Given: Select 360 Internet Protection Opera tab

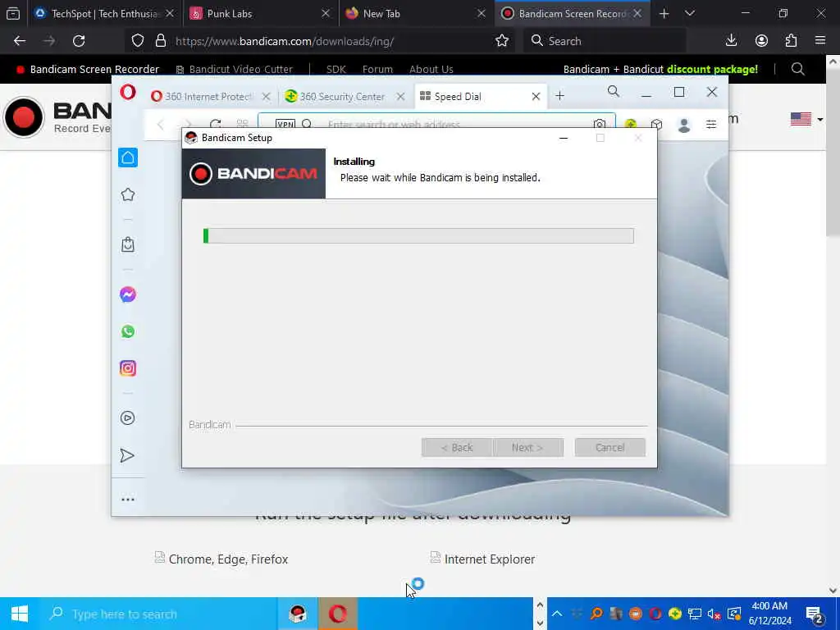Looking at the screenshot, I should [x=211, y=97].
